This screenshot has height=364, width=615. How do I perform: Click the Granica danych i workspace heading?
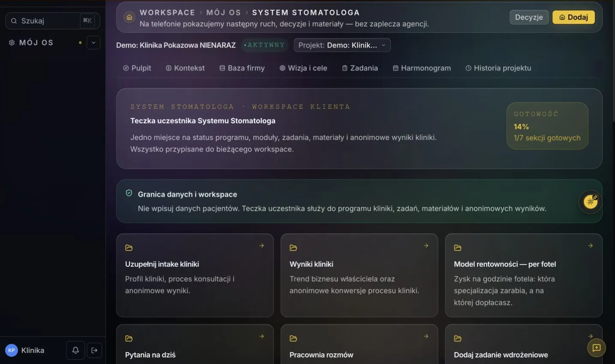[x=187, y=194]
